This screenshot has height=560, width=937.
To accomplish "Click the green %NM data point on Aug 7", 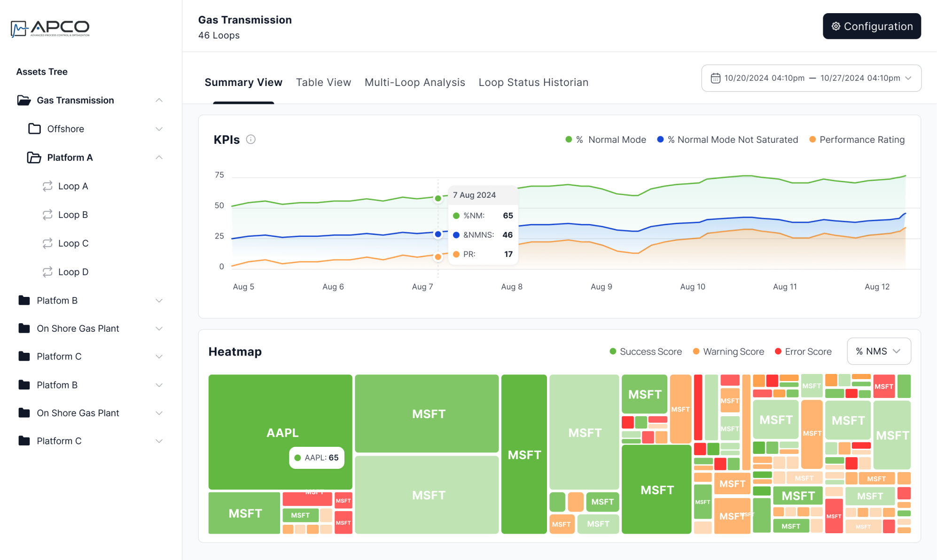I will pos(438,198).
